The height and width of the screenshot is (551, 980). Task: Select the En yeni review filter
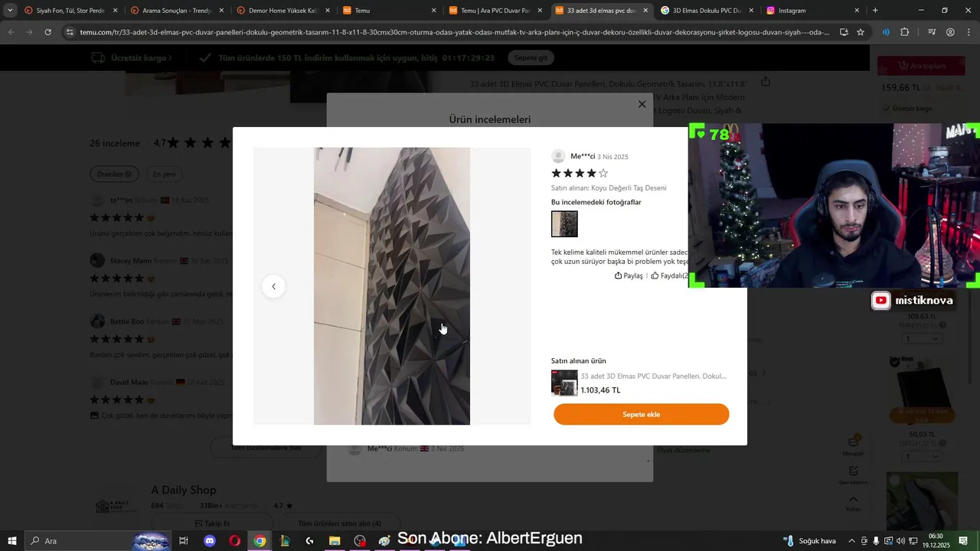coord(164,174)
